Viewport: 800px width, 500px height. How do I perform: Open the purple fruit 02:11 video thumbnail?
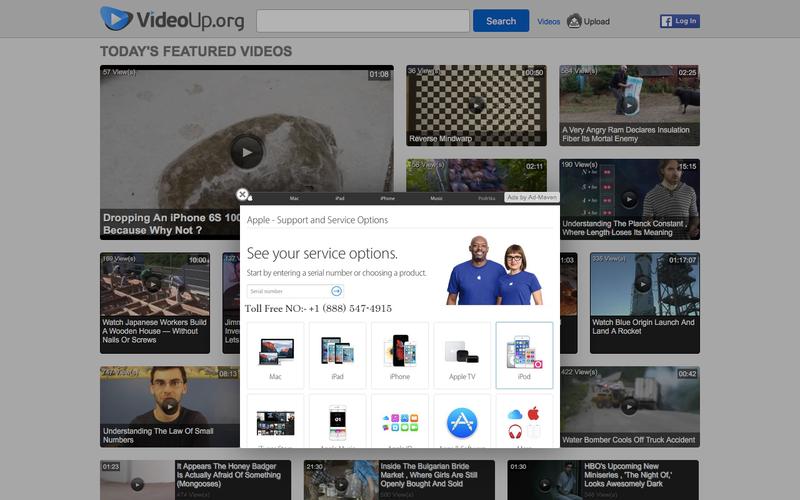476,176
